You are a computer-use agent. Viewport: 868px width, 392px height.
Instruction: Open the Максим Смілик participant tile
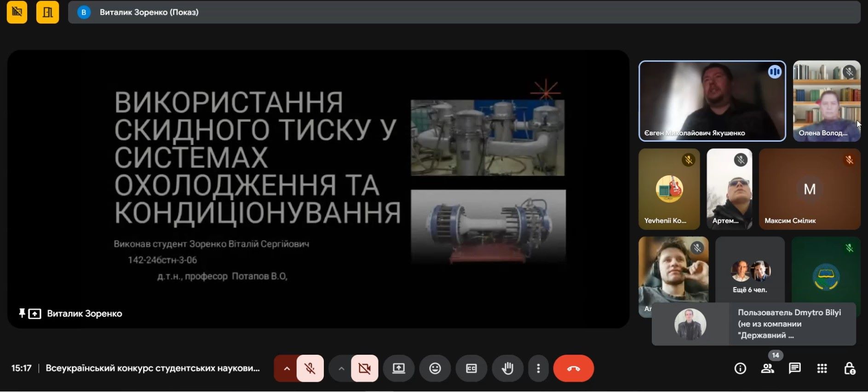(x=809, y=189)
